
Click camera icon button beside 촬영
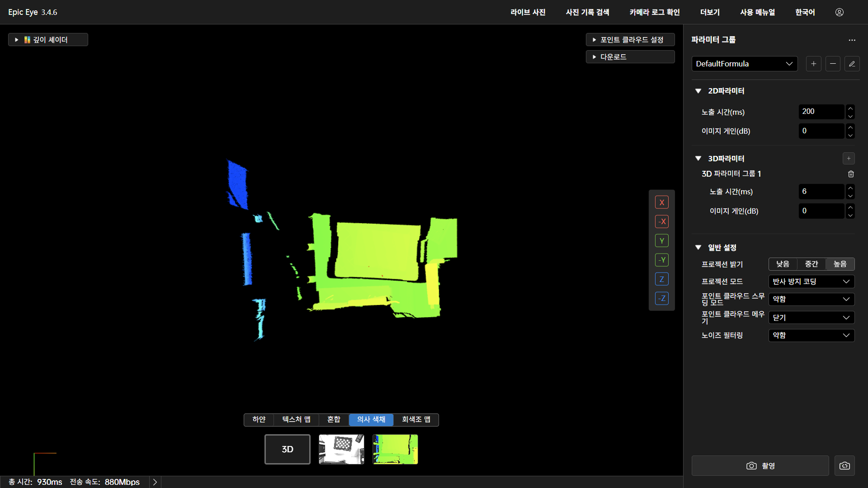coord(844,466)
